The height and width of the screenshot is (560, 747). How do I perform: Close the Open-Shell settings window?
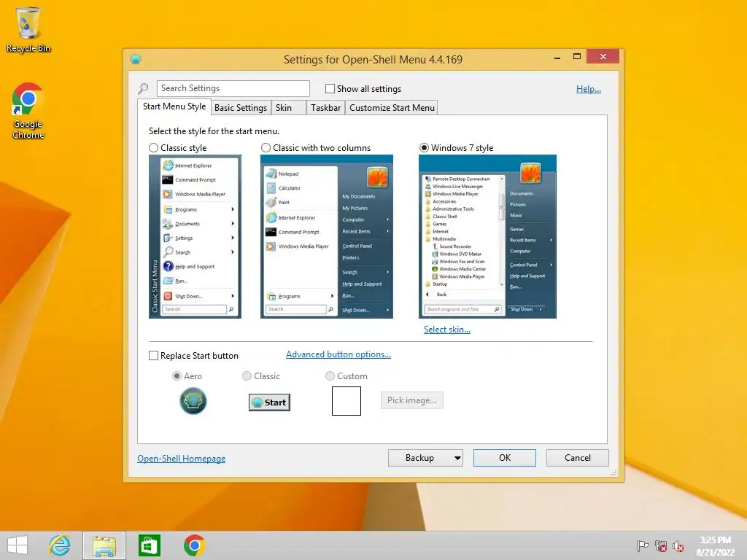[603, 57]
